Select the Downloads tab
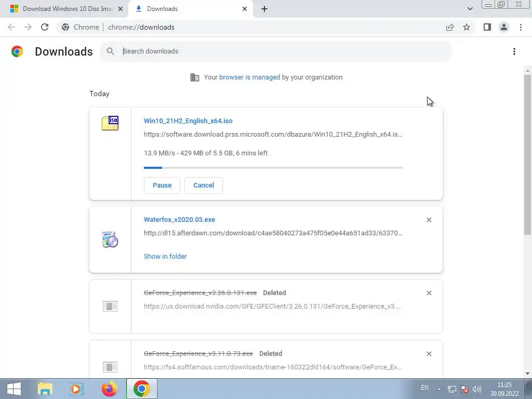 pos(190,9)
